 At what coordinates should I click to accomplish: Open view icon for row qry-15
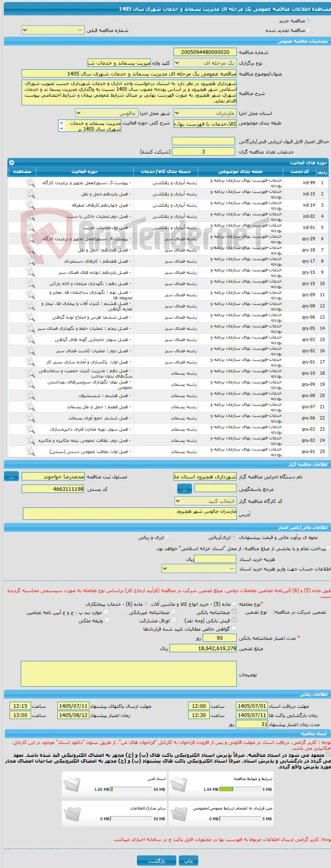pyautogui.click(x=30, y=272)
